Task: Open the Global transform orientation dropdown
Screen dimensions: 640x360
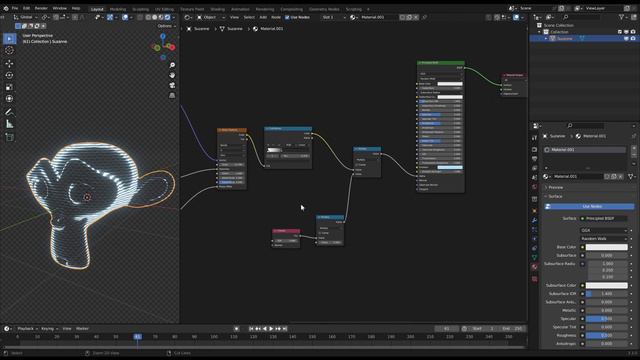Action: 26,18
